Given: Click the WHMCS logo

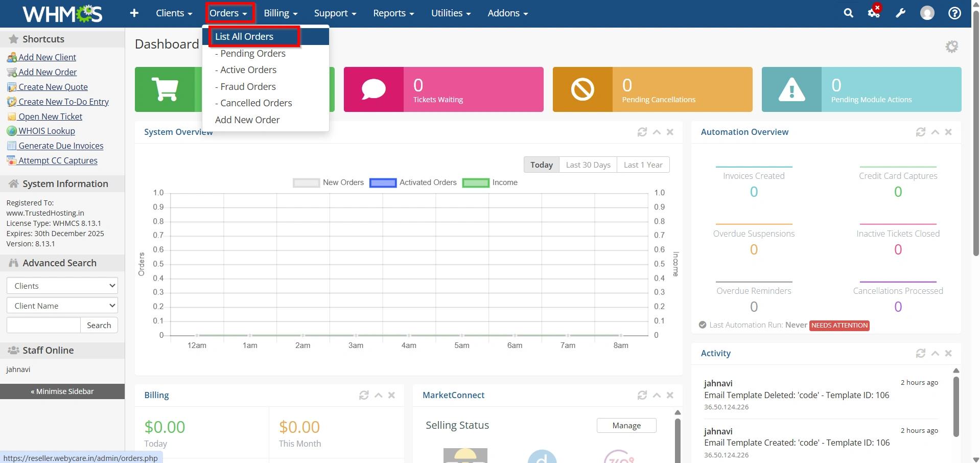Looking at the screenshot, I should [62, 14].
